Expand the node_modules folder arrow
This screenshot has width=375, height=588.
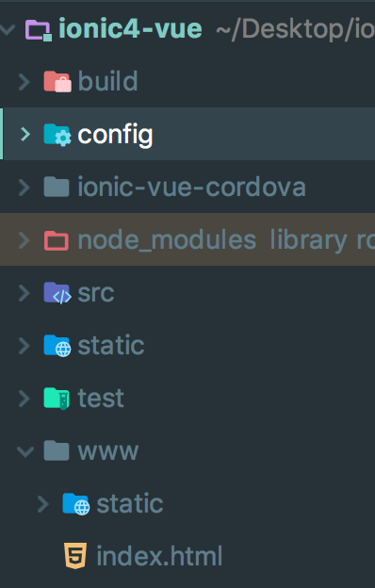click(24, 240)
